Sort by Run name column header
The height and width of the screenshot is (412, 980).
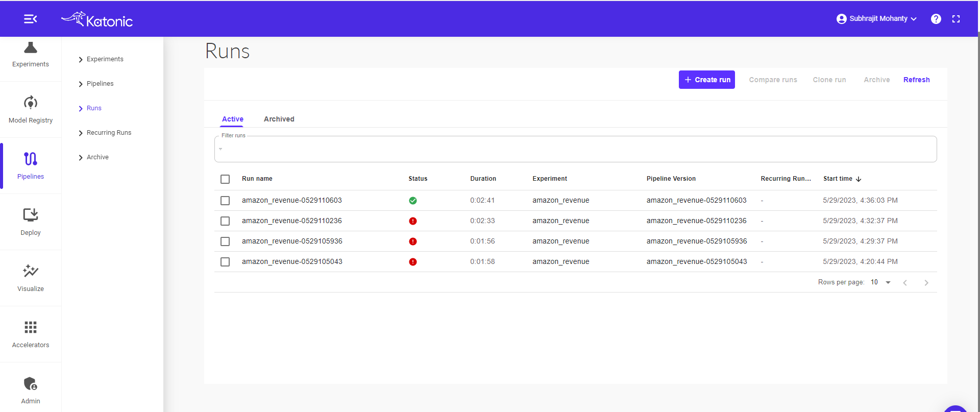tap(257, 179)
